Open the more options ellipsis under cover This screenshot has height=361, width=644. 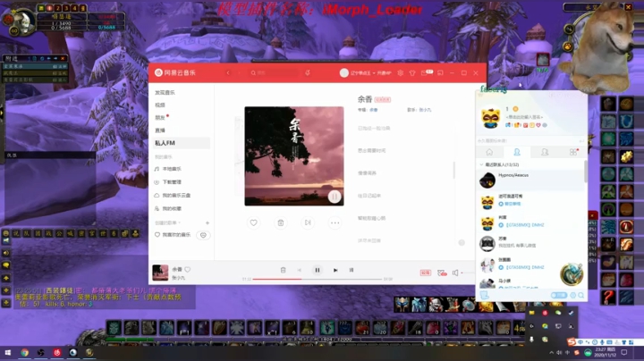tap(335, 222)
